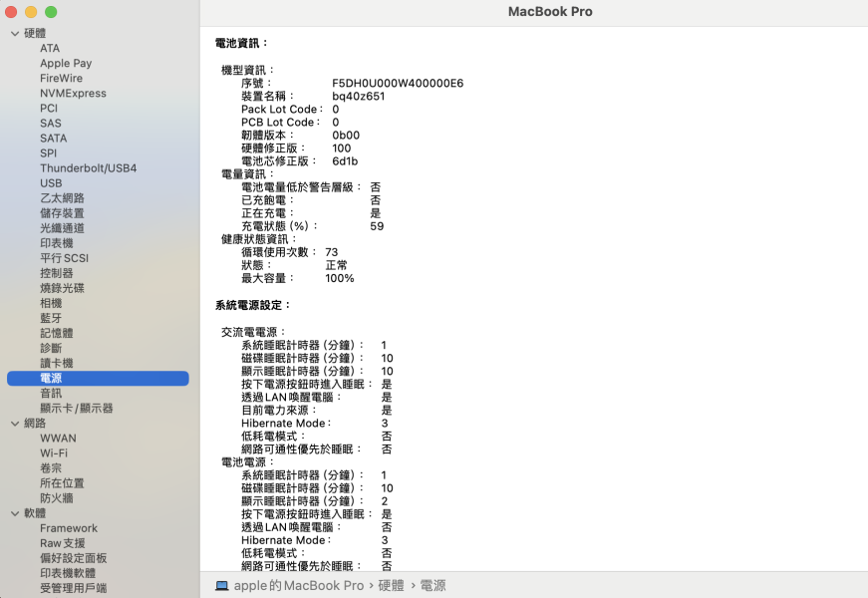Click serial number F5DH0U000W400000E6

click(398, 83)
